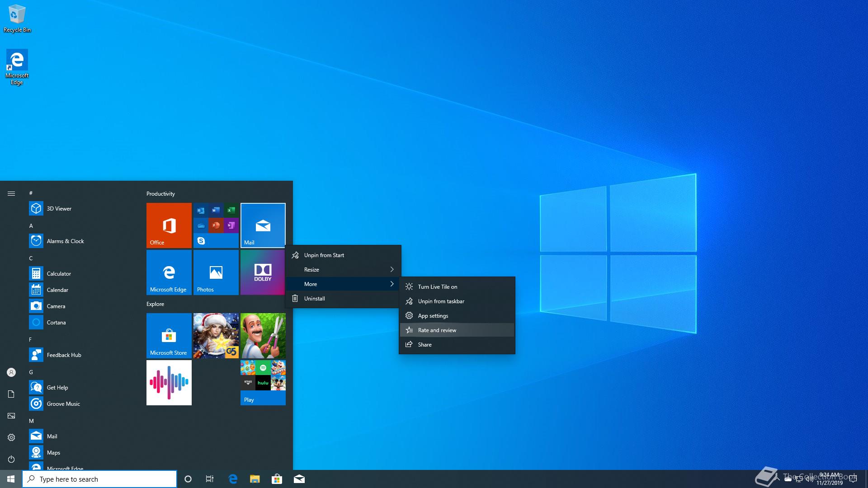This screenshot has width=868, height=488.
Task: Open Microsoft Store tile
Action: (169, 336)
